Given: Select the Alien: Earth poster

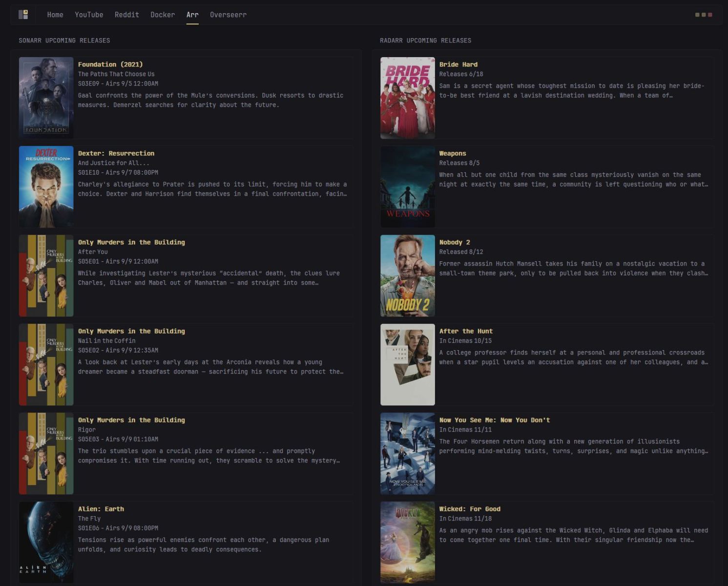Looking at the screenshot, I should click(46, 542).
